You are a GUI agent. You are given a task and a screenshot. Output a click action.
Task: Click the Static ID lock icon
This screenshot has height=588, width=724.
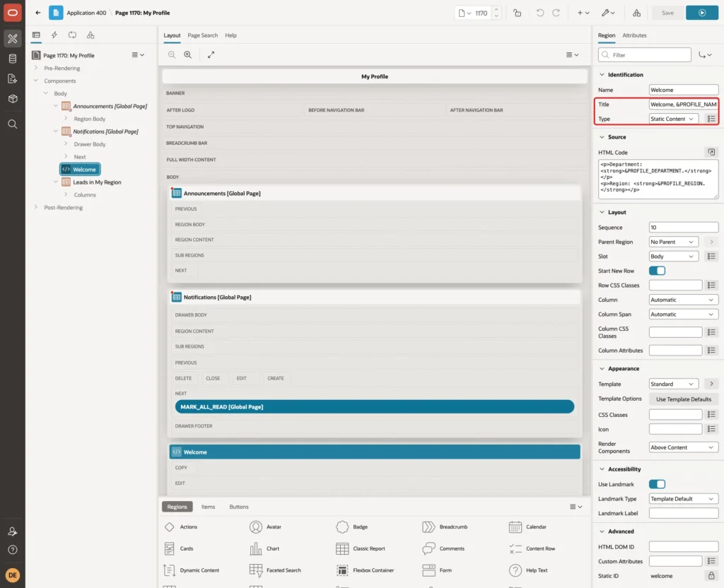coord(711,575)
